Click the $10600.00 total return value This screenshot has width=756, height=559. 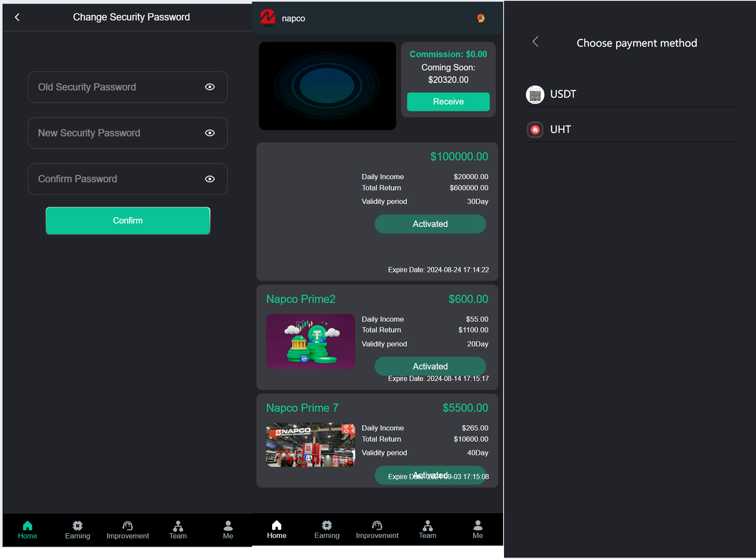[471, 439]
